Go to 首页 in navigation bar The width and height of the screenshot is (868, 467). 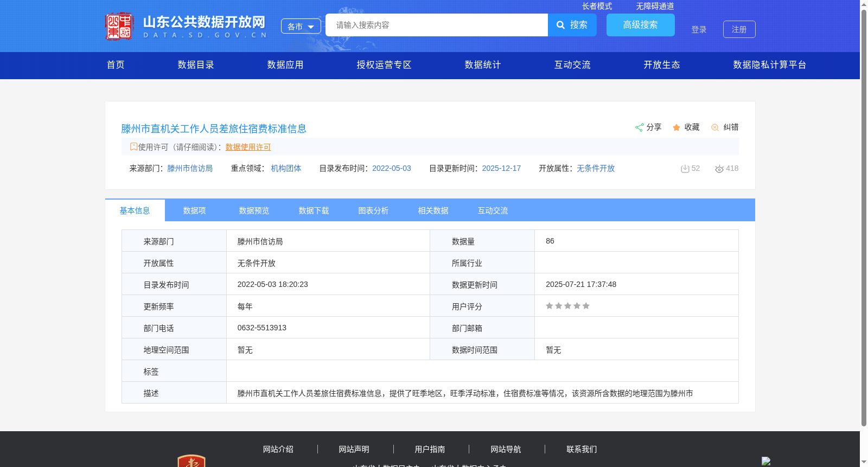(x=116, y=65)
